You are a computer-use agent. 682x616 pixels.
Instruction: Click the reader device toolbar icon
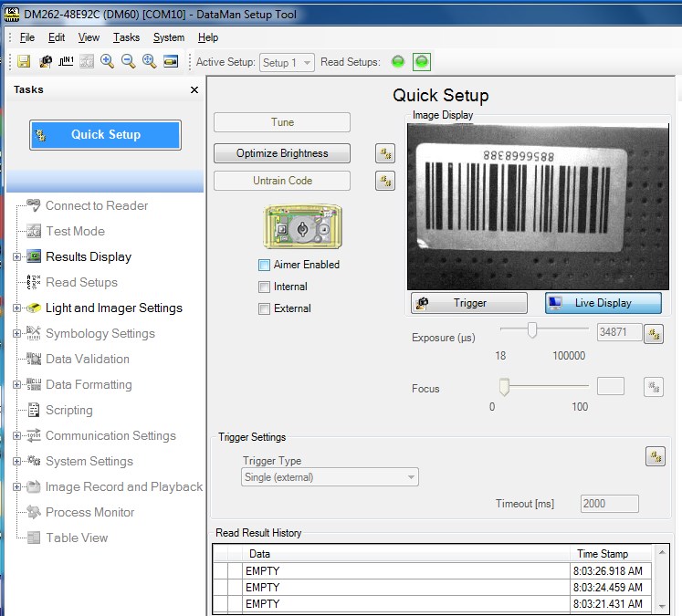[171, 61]
